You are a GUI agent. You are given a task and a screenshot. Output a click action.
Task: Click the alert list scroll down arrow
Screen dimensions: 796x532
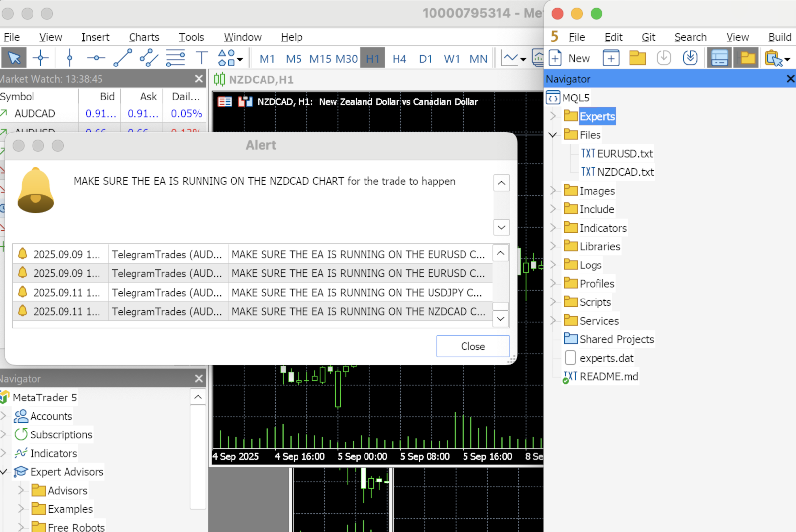pos(501,319)
